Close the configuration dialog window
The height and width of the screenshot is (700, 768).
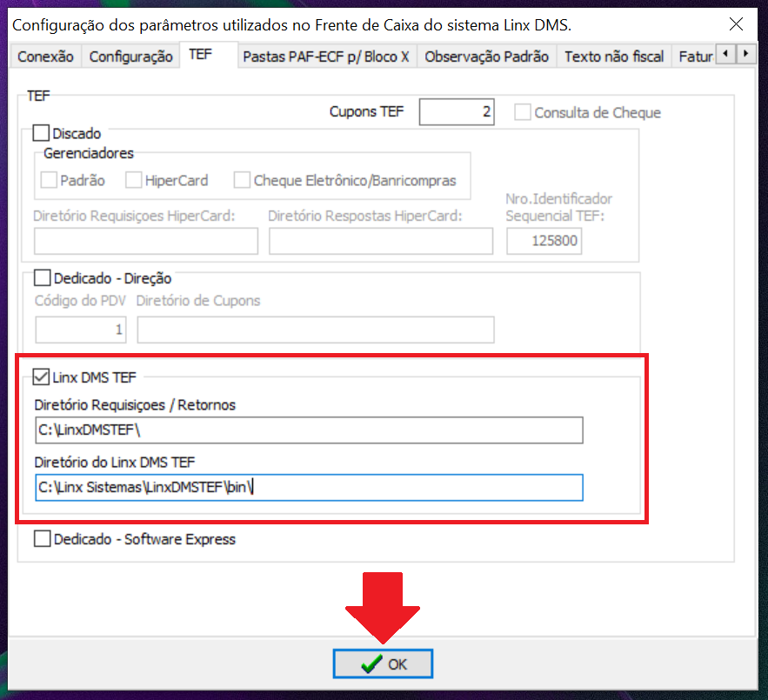tap(736, 24)
